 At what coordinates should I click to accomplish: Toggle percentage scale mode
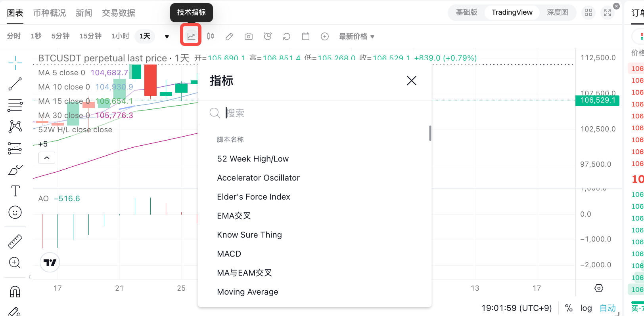click(569, 308)
